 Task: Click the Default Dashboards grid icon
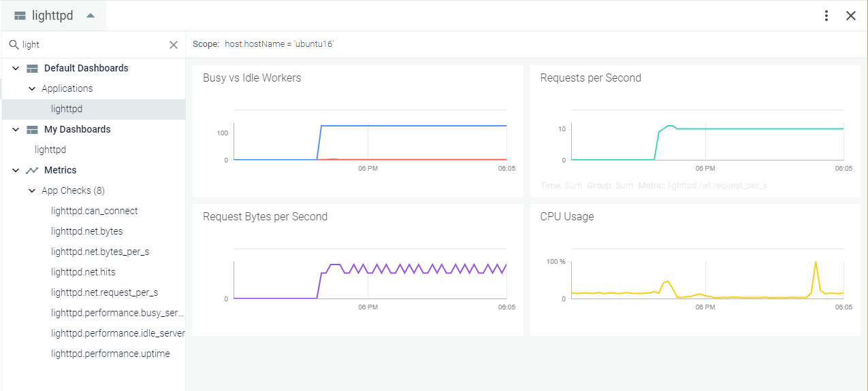[x=32, y=69]
